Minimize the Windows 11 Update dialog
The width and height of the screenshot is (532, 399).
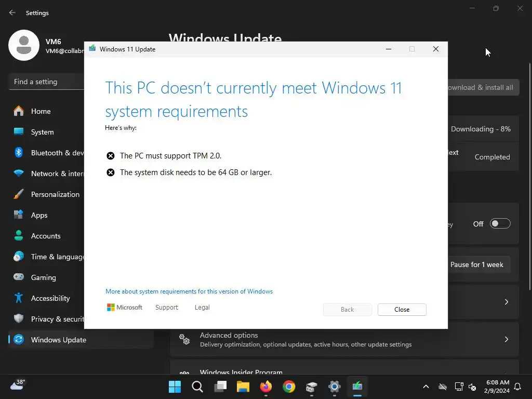[x=389, y=49]
